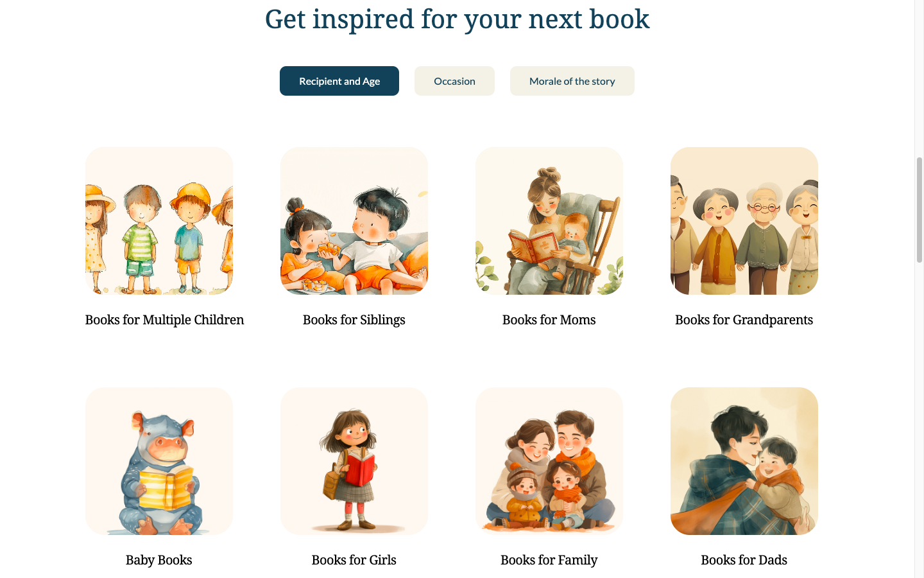Open the Books for Siblings link
Image resolution: width=924 pixels, height=578 pixels.
pyautogui.click(x=354, y=320)
